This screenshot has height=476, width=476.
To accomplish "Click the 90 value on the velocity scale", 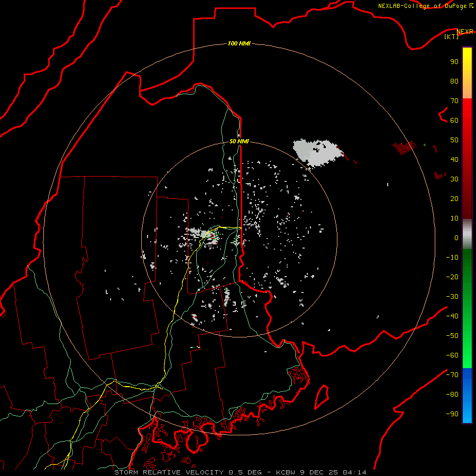I will tap(454, 62).
